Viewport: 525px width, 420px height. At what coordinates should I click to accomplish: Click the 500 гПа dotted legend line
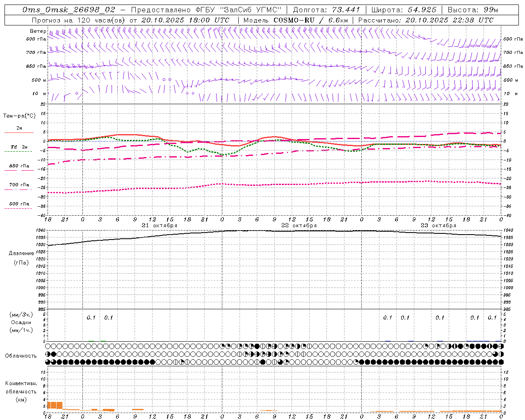(x=18, y=209)
